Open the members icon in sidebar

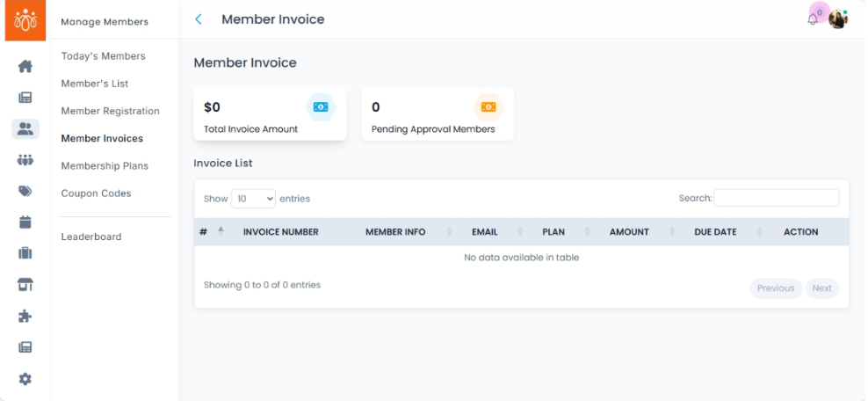(25, 129)
